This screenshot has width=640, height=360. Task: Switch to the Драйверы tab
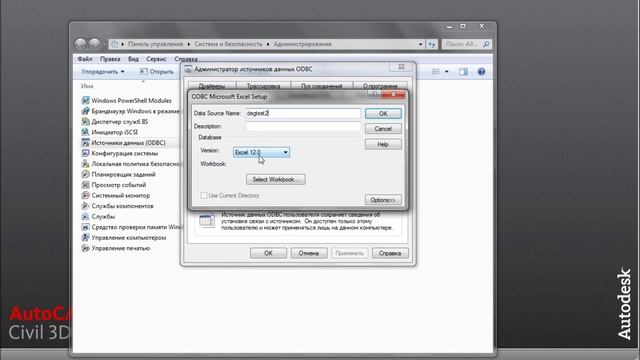pos(212,86)
